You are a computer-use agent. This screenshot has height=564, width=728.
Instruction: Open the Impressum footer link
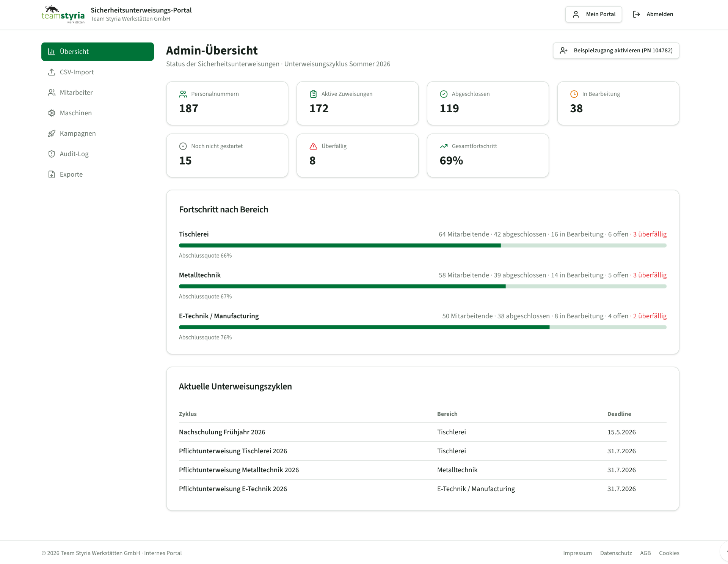577,553
